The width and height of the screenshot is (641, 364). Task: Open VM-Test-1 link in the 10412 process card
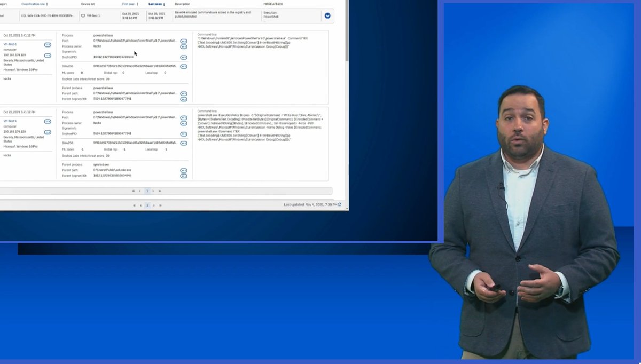pyautogui.click(x=10, y=44)
